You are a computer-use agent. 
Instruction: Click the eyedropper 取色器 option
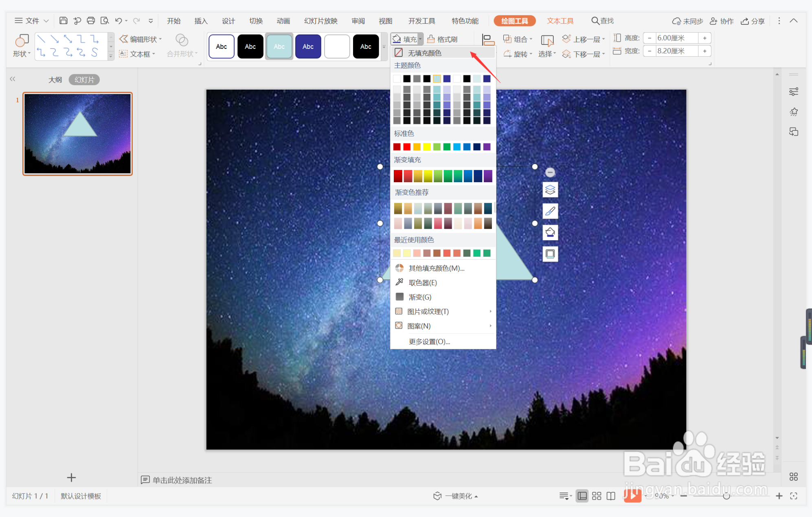(x=423, y=282)
